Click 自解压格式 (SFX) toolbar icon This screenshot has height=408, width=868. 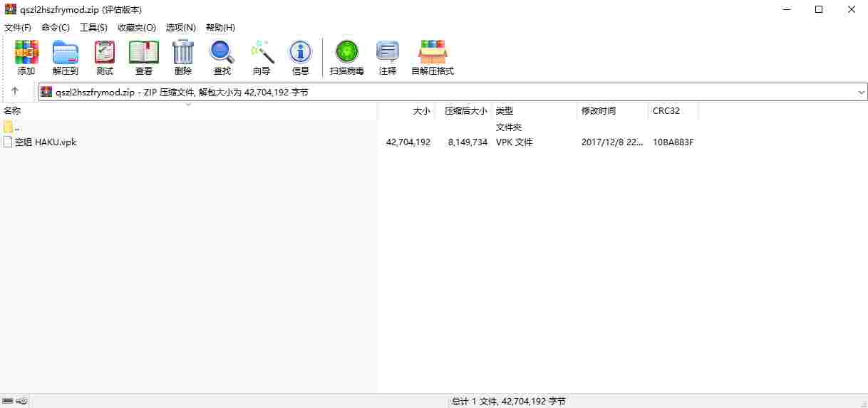433,53
